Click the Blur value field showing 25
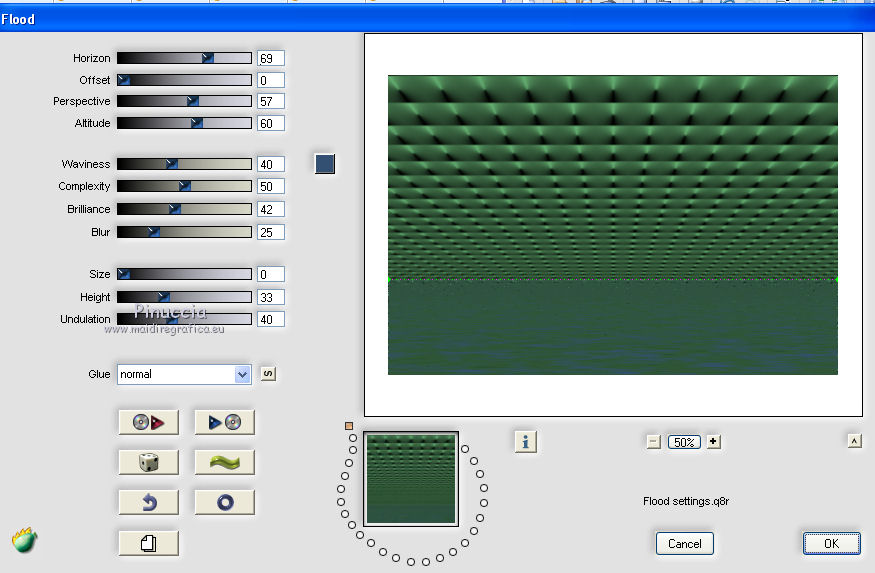 [x=271, y=232]
